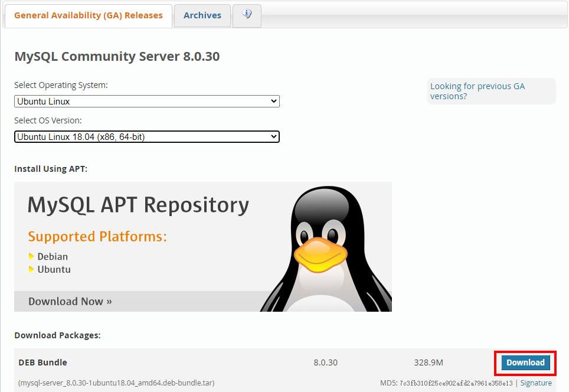
Task: Click the 'Install Using APT:' label
Action: coord(51,169)
